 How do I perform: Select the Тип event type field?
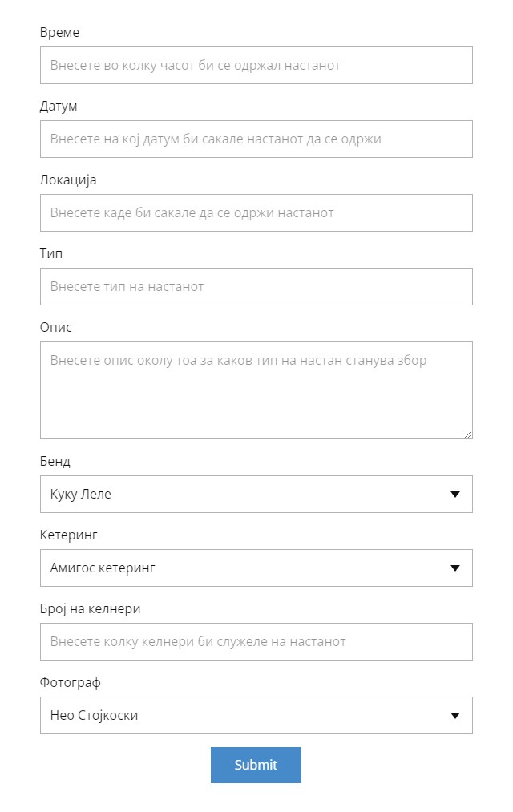click(256, 286)
